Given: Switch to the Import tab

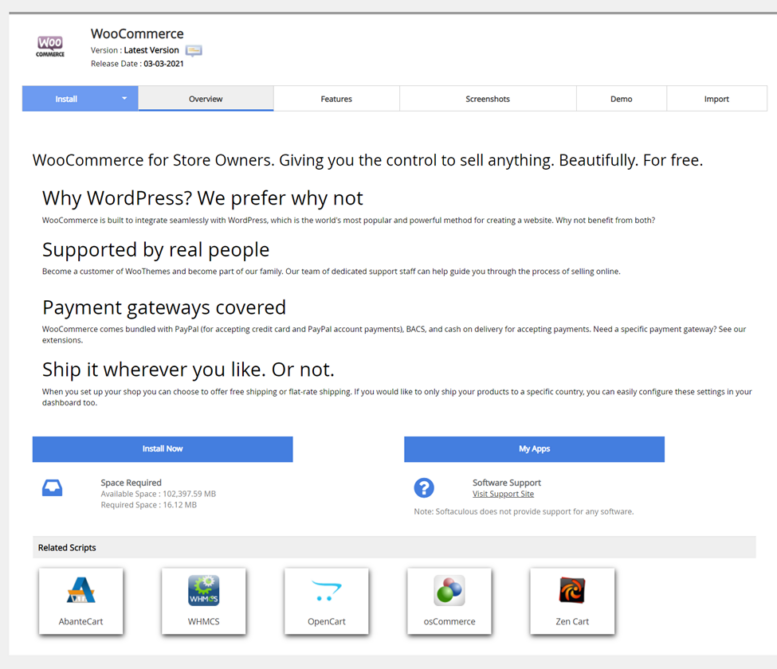Looking at the screenshot, I should (717, 99).
